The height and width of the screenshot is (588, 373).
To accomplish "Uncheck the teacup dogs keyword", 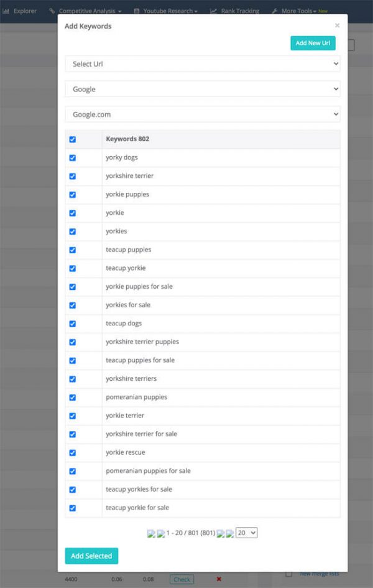I will [x=73, y=324].
